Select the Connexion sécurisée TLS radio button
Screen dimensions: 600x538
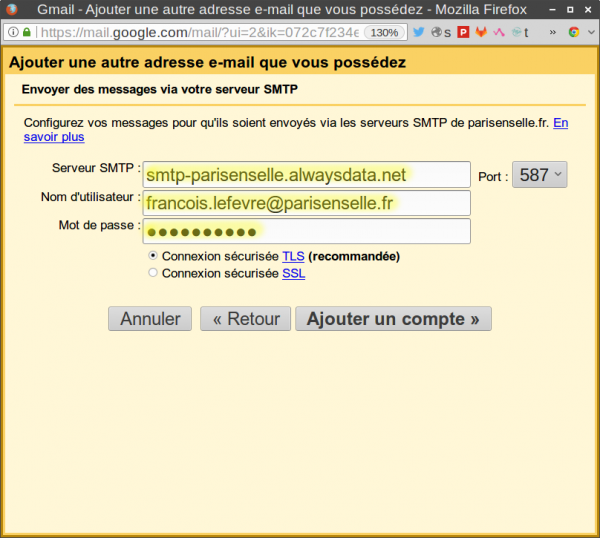[153, 256]
